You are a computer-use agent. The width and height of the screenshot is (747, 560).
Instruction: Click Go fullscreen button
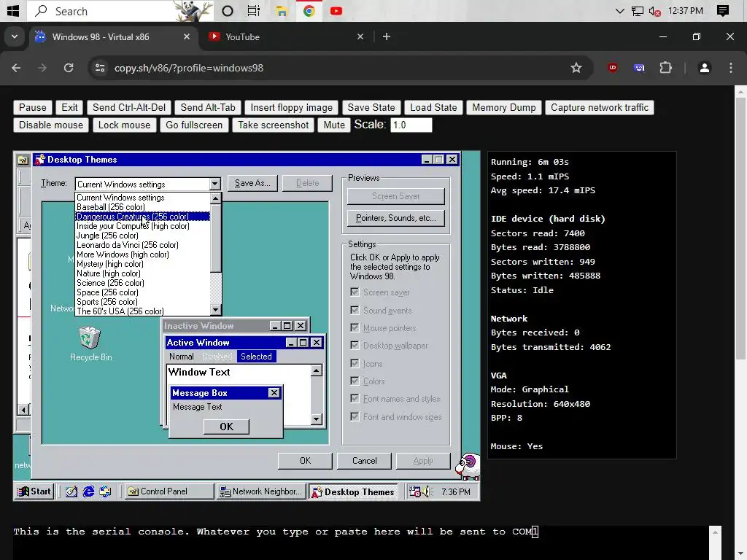pyautogui.click(x=194, y=125)
